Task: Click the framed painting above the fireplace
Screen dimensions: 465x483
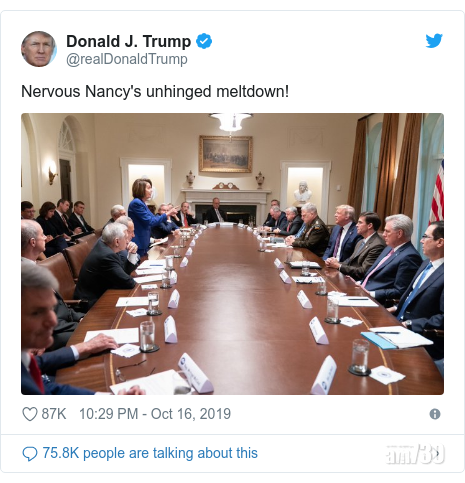Action: coord(226,154)
